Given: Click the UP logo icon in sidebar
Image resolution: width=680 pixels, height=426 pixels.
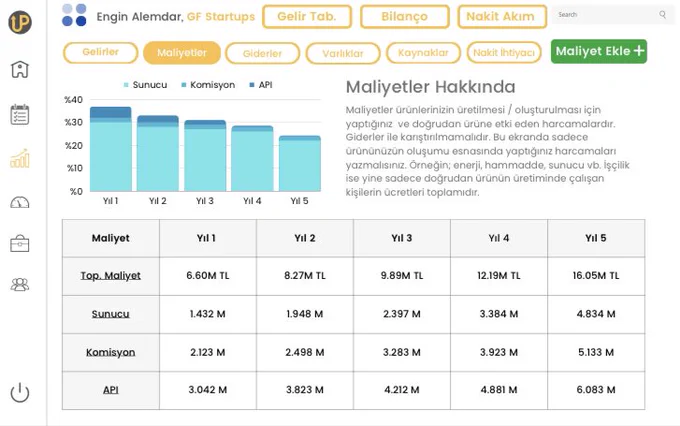Looking at the screenshot, I should click(20, 22).
